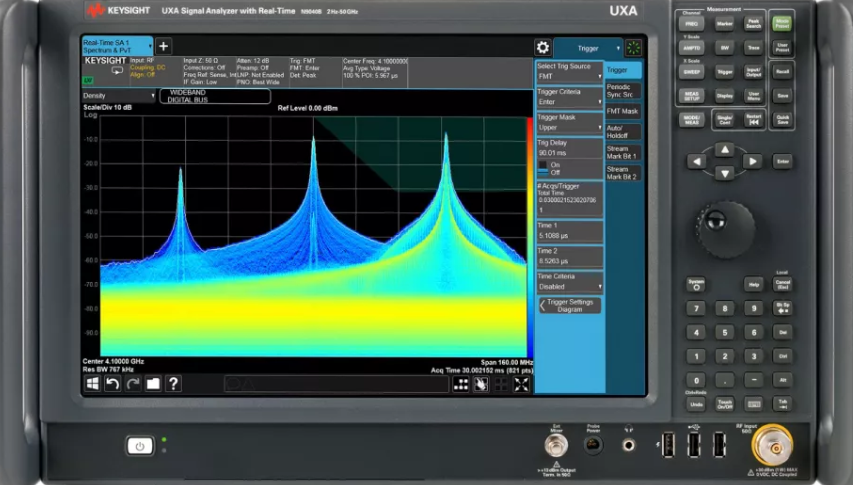Image resolution: width=853 pixels, height=485 pixels.
Task: Click the power button on the front panel
Action: (140, 446)
